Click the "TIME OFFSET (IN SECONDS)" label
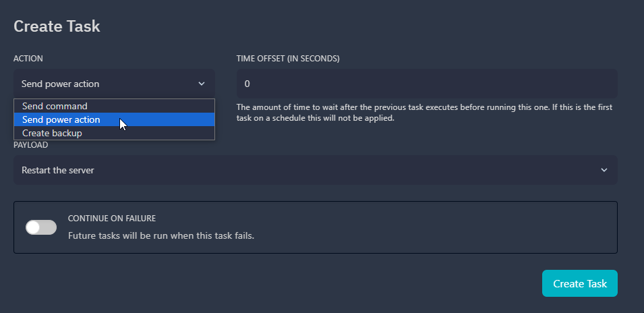644x313 pixels. (x=288, y=59)
